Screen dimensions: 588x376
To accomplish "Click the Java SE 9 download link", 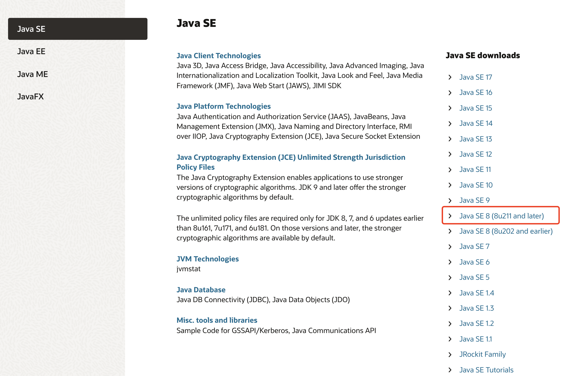I will 474,200.
